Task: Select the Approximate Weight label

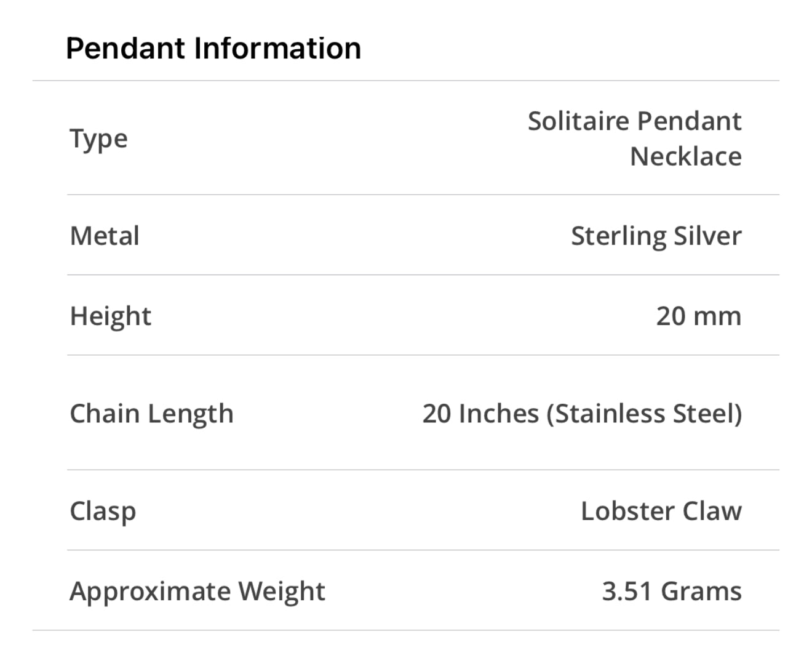Action: tap(197, 591)
